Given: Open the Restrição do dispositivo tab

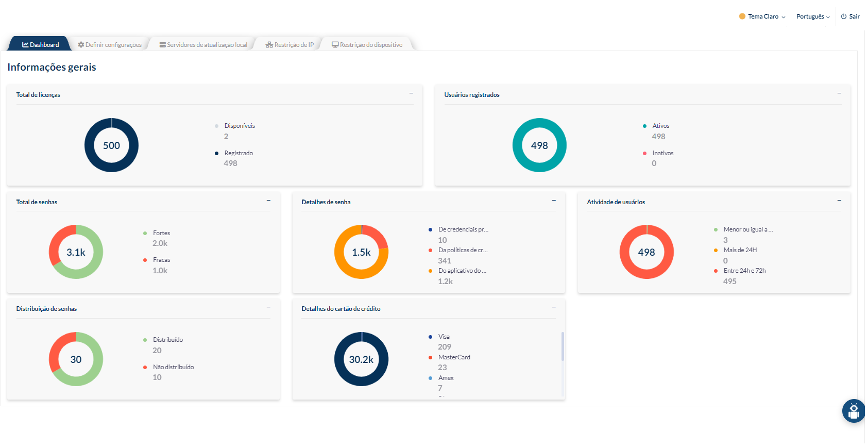Looking at the screenshot, I should pyautogui.click(x=367, y=45).
